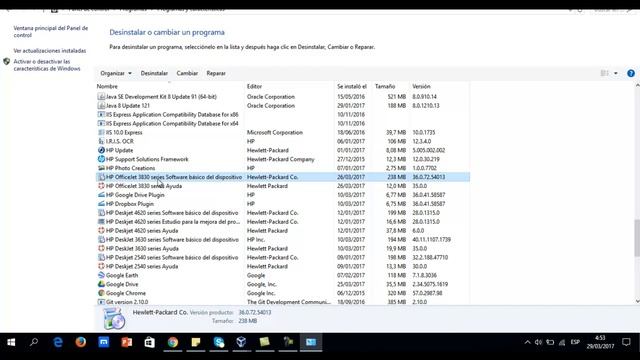Click the HP Update program icon
Image resolution: width=640 pixels, height=360 pixels.
coord(101,150)
